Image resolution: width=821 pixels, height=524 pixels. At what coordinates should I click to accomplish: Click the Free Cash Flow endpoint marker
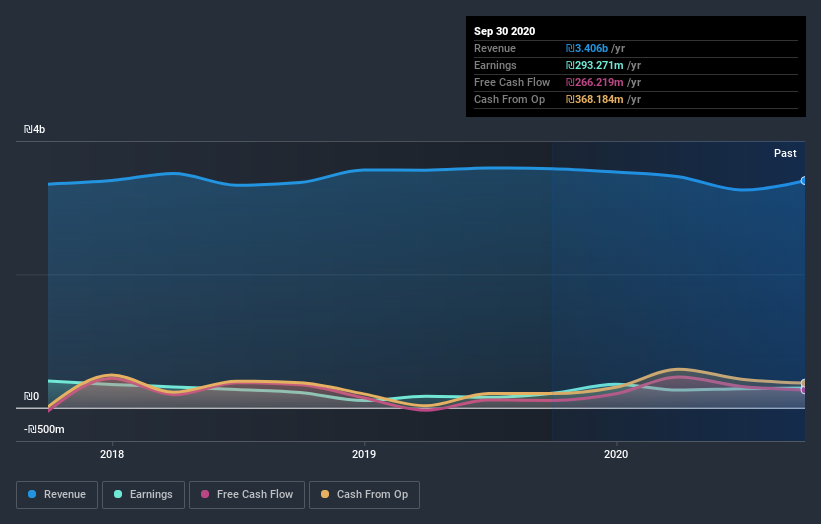click(804, 390)
